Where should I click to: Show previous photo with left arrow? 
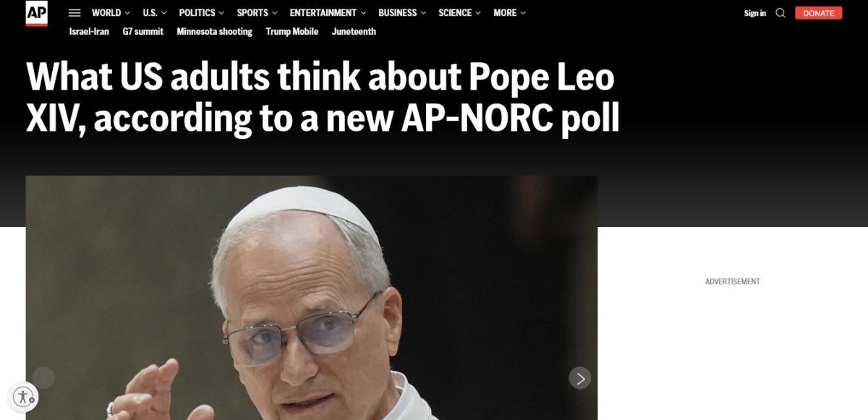(43, 378)
